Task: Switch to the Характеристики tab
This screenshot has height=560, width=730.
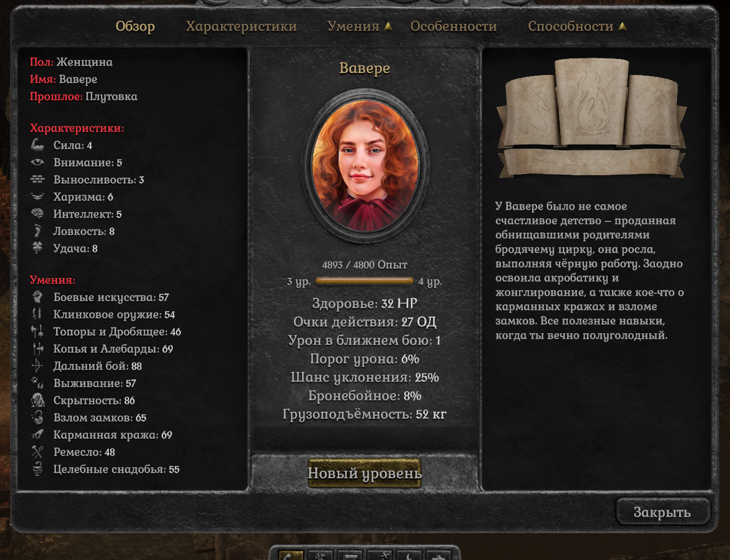Action: (241, 26)
